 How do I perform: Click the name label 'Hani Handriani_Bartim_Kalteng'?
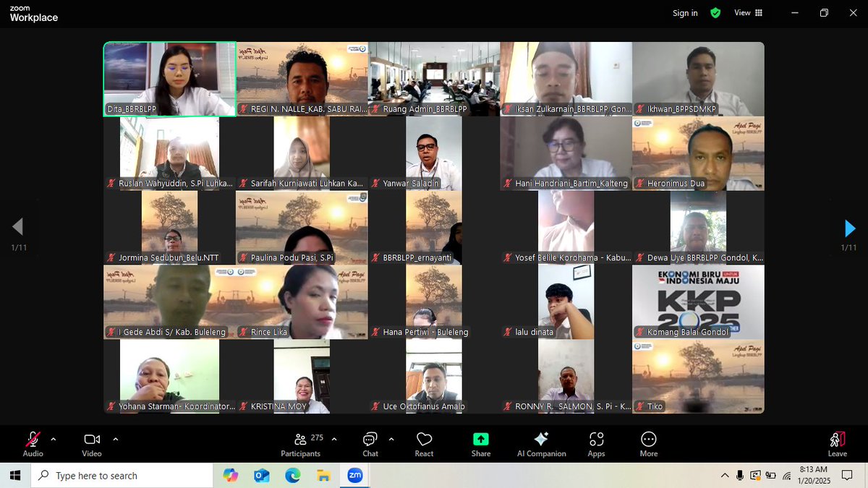tap(571, 184)
